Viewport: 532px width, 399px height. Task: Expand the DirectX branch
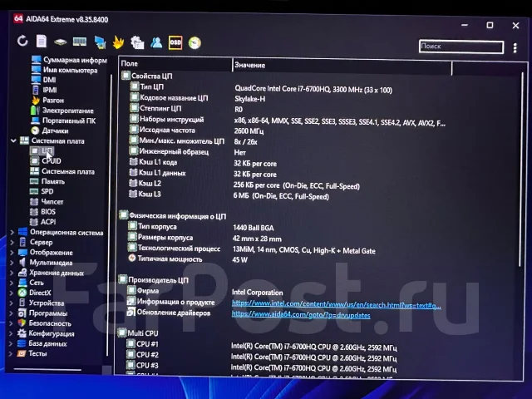tap(12, 293)
